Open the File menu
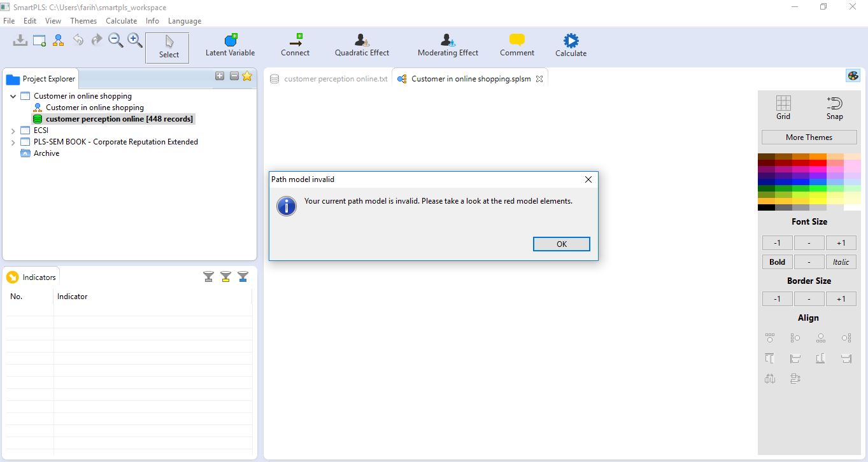The image size is (868, 462). point(9,21)
